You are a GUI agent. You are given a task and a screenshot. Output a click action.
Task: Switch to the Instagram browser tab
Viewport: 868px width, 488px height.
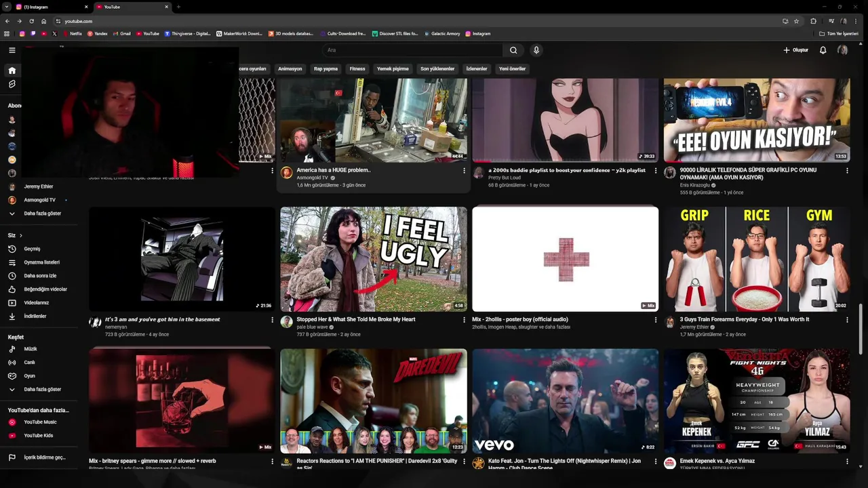52,7
